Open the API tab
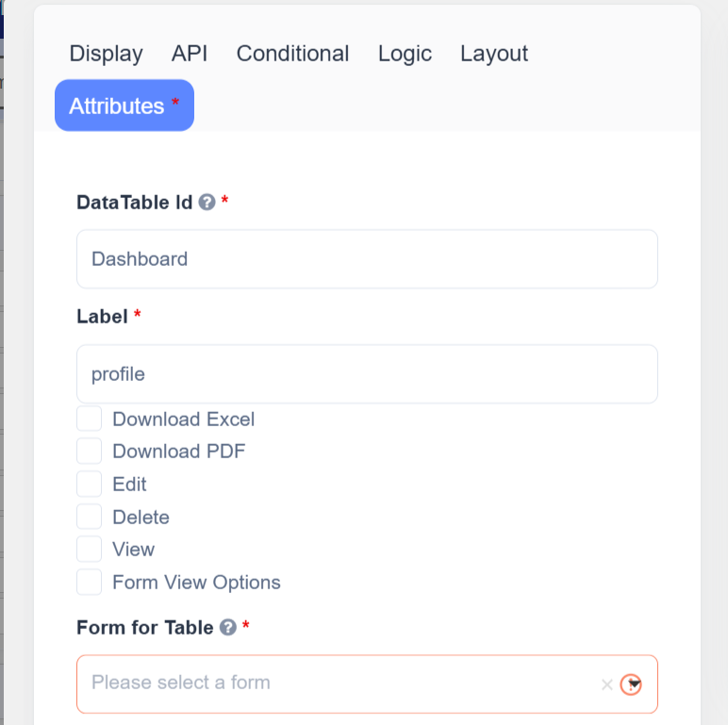 (190, 54)
